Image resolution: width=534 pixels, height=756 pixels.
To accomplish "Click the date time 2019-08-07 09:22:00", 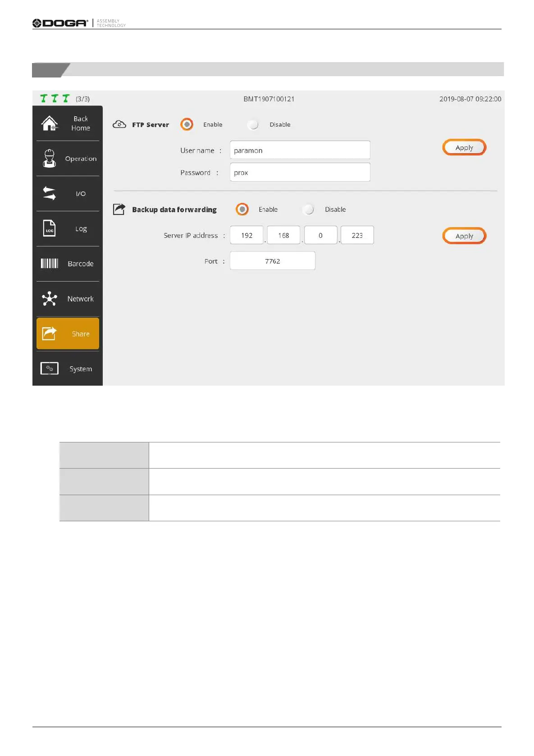I will coord(470,99).
